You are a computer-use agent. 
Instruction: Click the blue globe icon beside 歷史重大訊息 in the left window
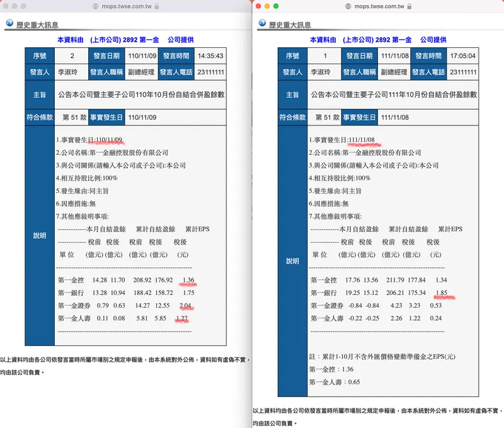pyautogui.click(x=9, y=23)
